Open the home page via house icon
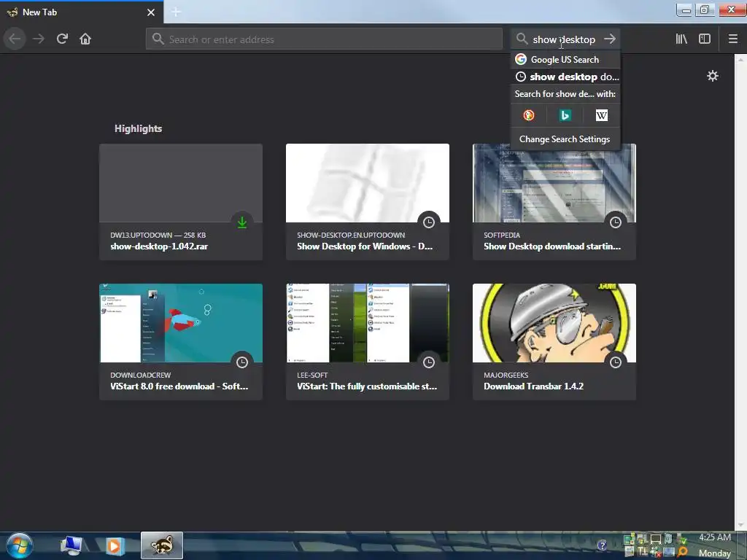 [x=85, y=39]
